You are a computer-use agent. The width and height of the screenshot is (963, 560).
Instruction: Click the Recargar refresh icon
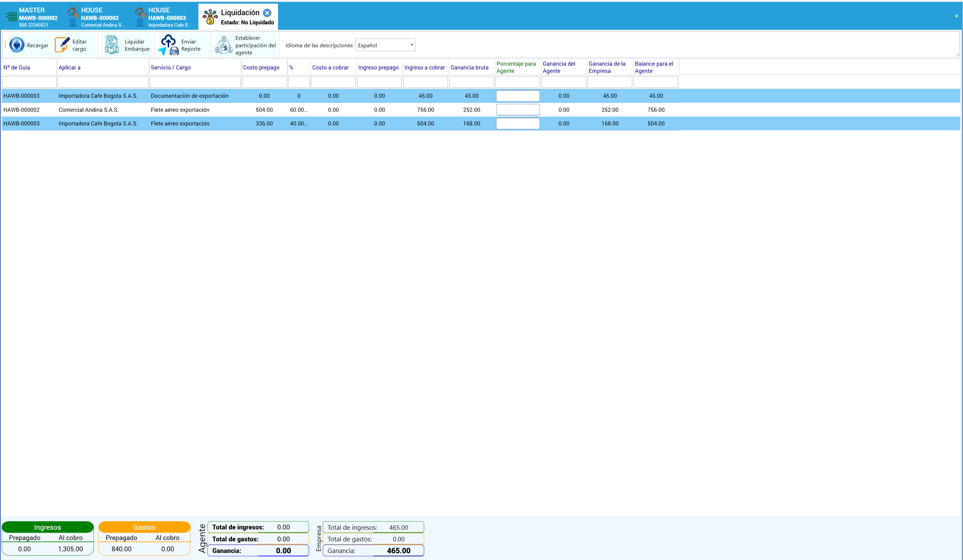click(17, 45)
